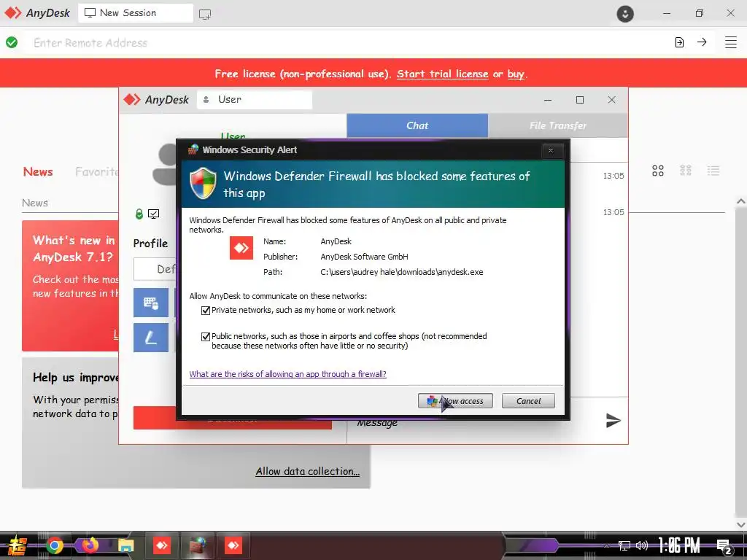Show hidden tray icons chevron
This screenshot has width=747, height=560.
(606, 545)
